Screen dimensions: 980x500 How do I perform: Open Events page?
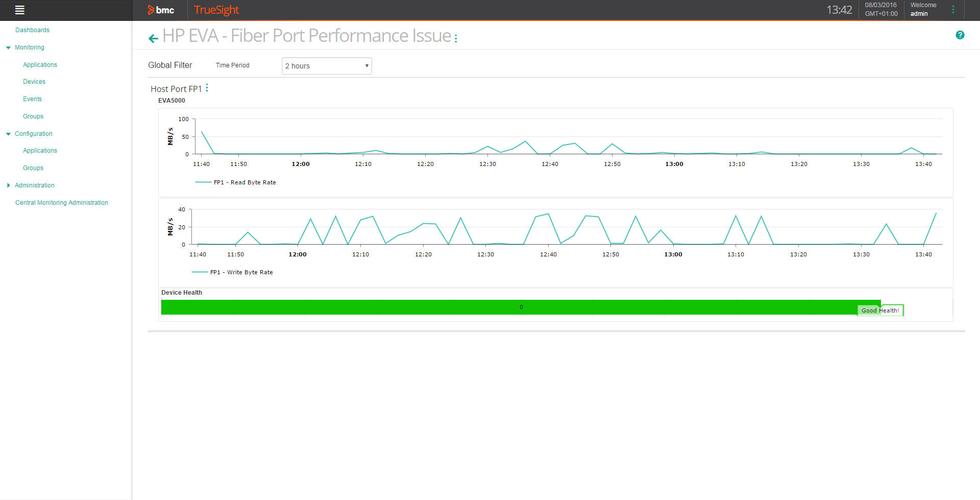32,99
